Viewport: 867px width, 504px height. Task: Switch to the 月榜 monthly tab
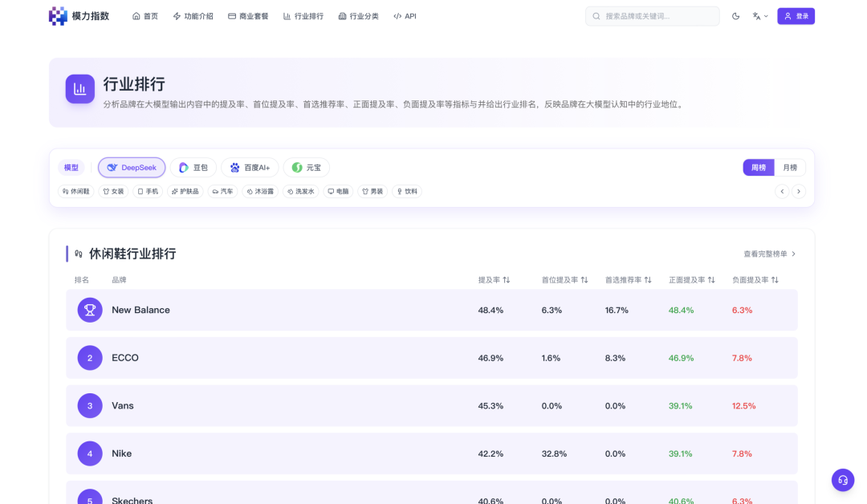pos(790,168)
